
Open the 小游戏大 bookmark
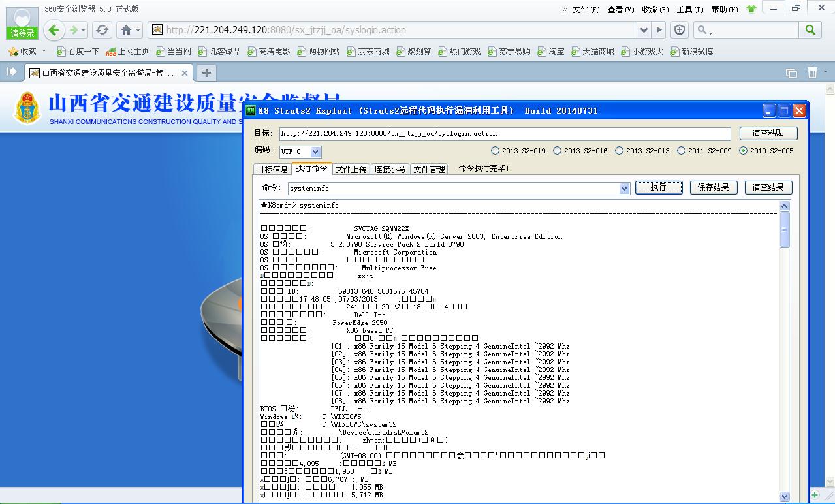click(642, 51)
